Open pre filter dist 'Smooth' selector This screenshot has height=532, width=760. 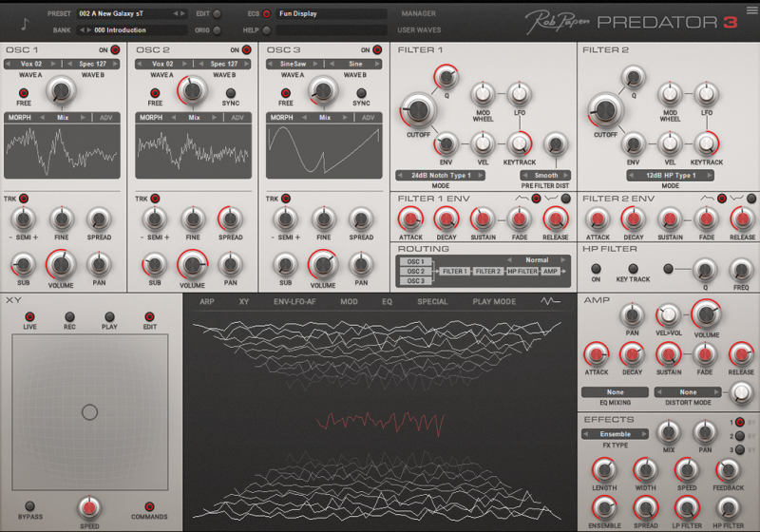pos(545,176)
